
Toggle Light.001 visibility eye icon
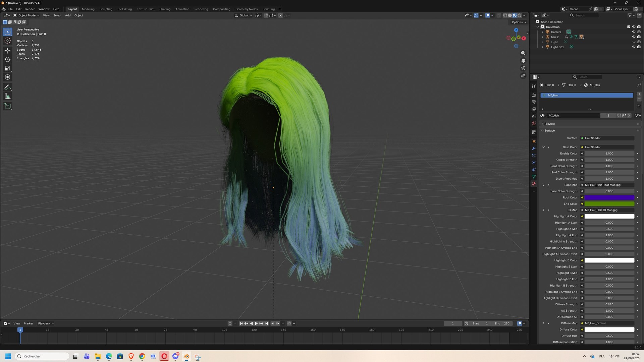(x=634, y=47)
